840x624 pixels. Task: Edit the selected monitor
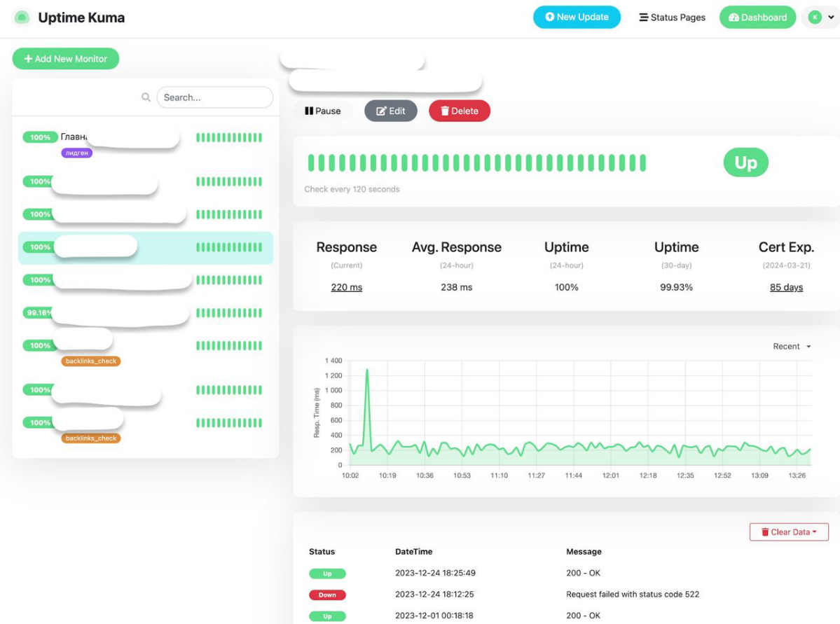pos(390,111)
